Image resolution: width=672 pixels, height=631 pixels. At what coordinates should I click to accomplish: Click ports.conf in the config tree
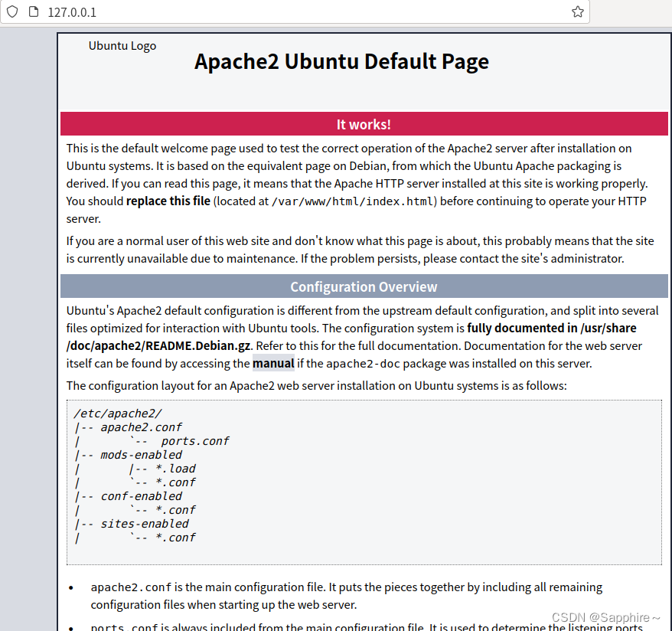195,441
